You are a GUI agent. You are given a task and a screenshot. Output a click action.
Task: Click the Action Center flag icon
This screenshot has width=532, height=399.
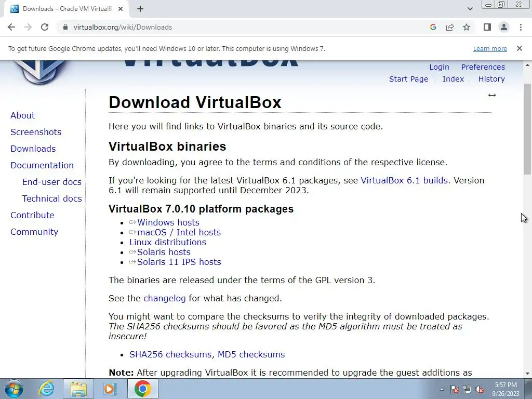[455, 389]
